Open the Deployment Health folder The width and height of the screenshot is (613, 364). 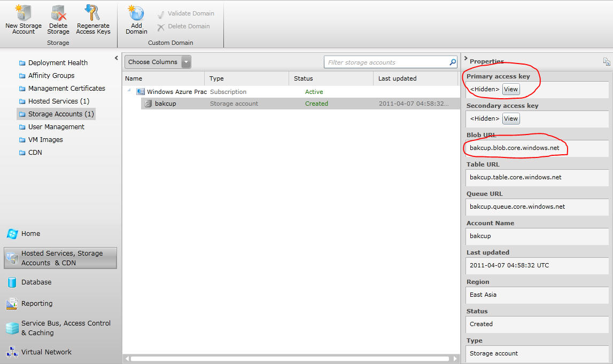pyautogui.click(x=53, y=62)
